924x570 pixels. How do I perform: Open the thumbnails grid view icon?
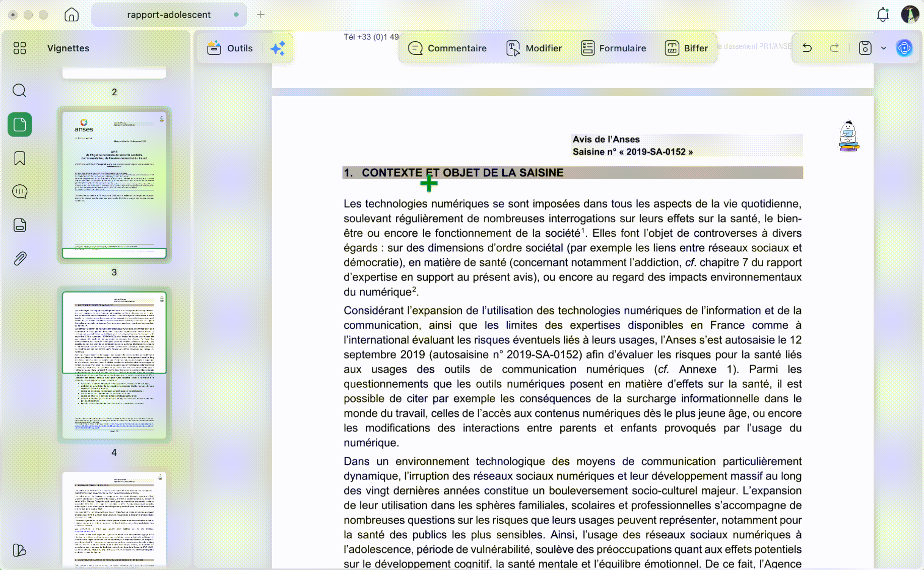click(20, 48)
